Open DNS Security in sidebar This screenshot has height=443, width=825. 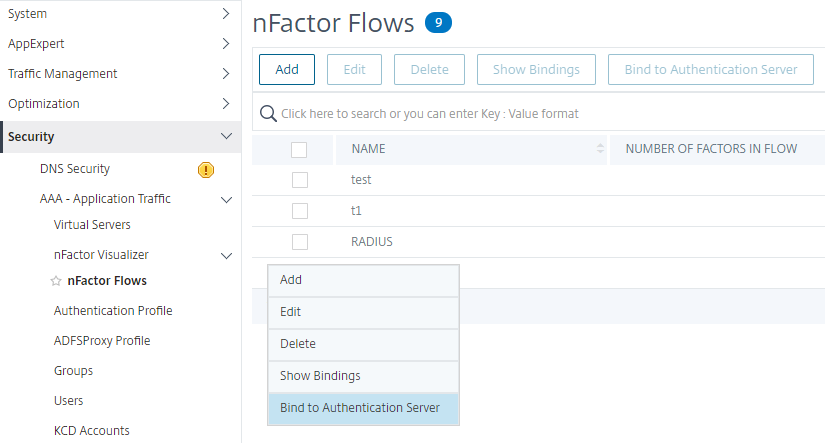75,169
